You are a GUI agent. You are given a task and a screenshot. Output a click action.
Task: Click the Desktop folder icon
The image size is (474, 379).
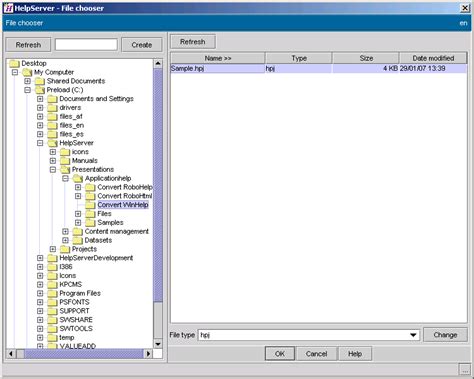point(14,63)
